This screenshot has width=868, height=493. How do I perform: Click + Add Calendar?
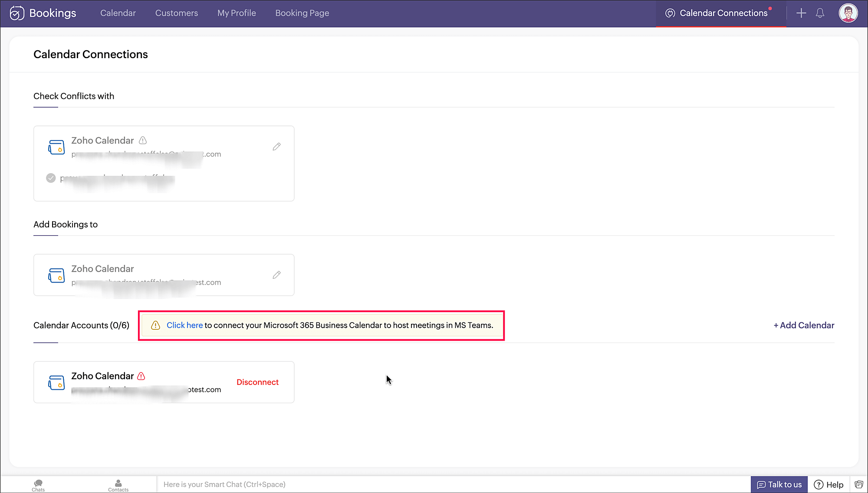[804, 325]
